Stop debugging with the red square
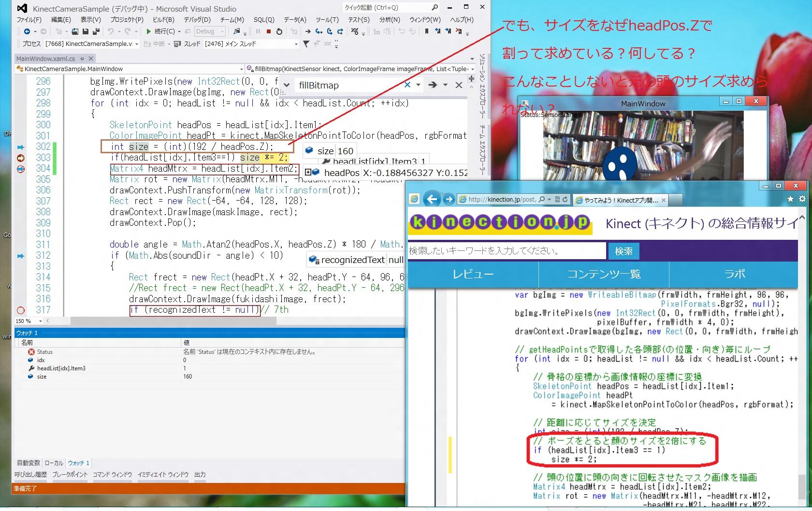 point(268,31)
